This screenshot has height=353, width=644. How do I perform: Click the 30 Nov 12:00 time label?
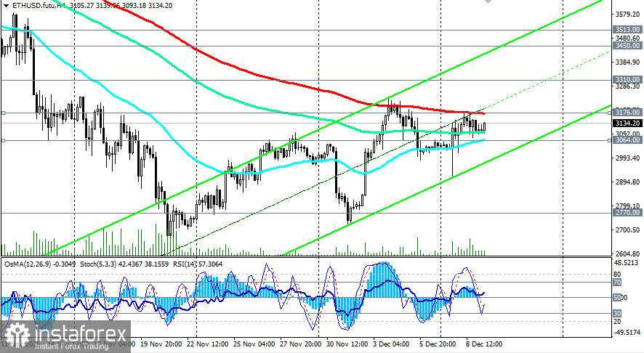(347, 344)
